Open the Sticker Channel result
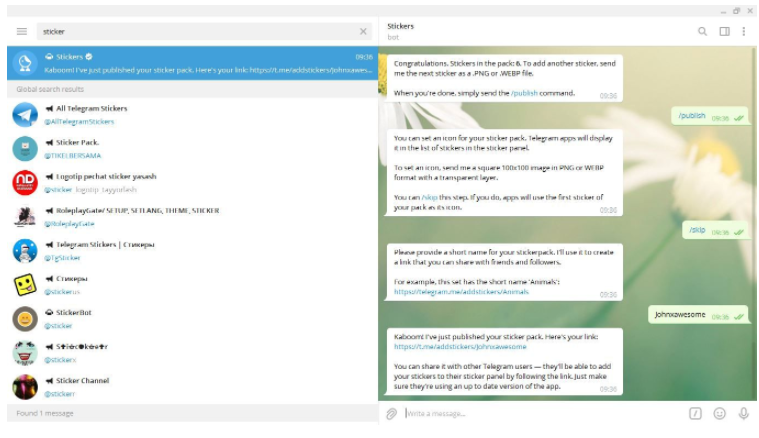 193,387
